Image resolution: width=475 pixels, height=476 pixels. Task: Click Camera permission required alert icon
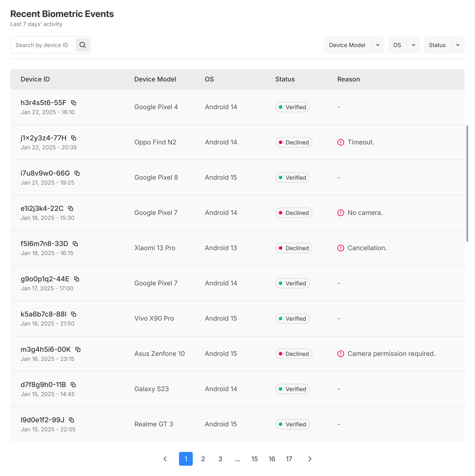click(341, 354)
